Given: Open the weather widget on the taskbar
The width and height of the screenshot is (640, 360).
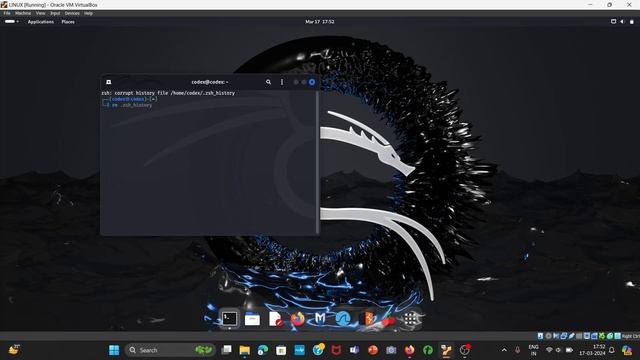Looking at the screenshot, I should click(14, 350).
